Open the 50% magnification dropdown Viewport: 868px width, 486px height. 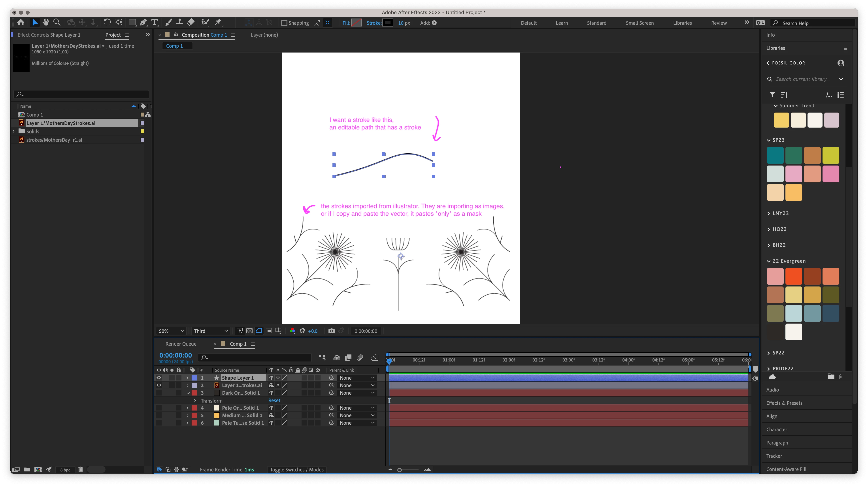point(171,331)
